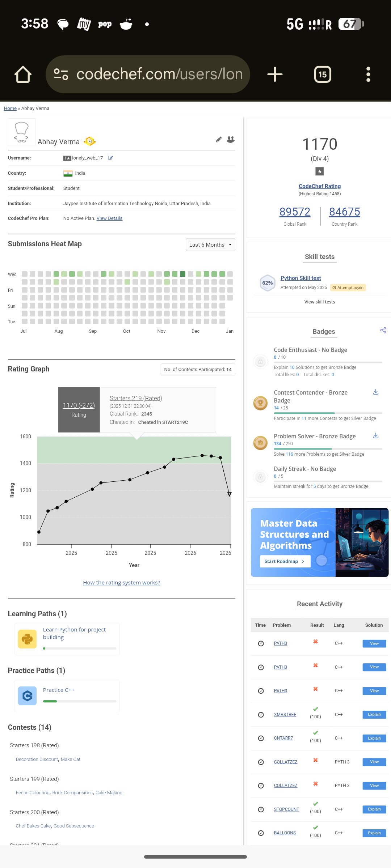The height and width of the screenshot is (868, 391).
Task: Open Decoration Discount problem
Action: (x=37, y=759)
